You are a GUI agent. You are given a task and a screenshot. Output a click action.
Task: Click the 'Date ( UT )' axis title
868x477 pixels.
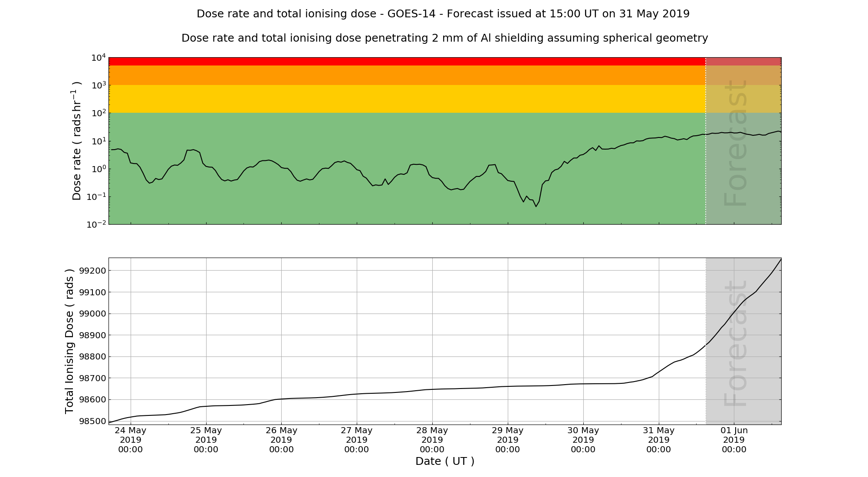445,461
